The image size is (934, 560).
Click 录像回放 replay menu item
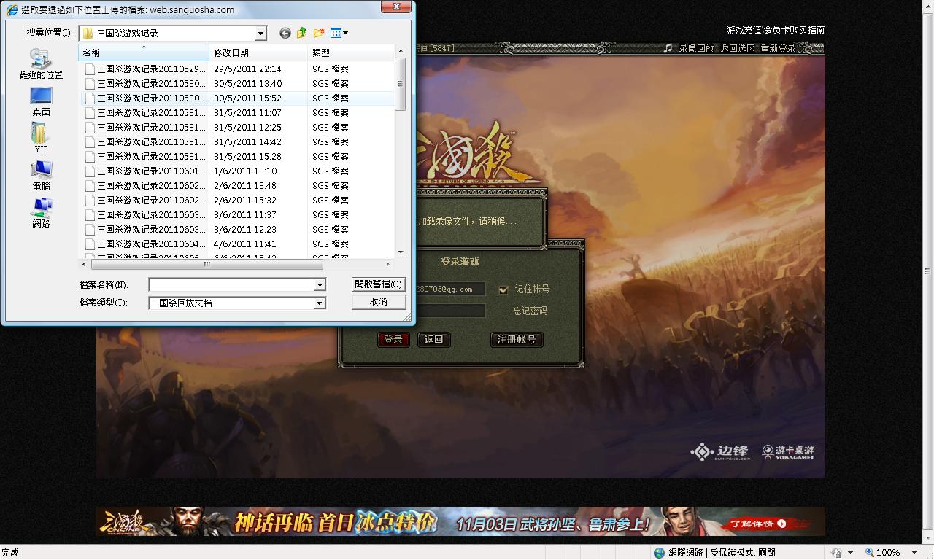click(696, 48)
